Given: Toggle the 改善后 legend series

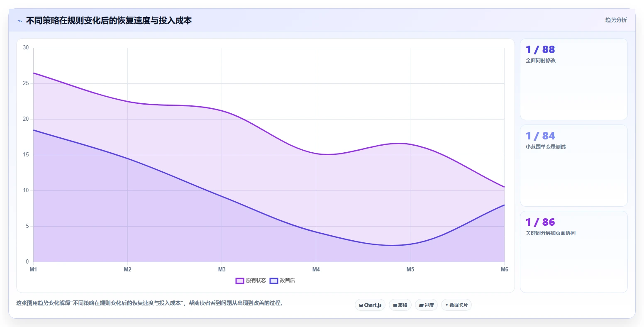Looking at the screenshot, I should tap(282, 281).
